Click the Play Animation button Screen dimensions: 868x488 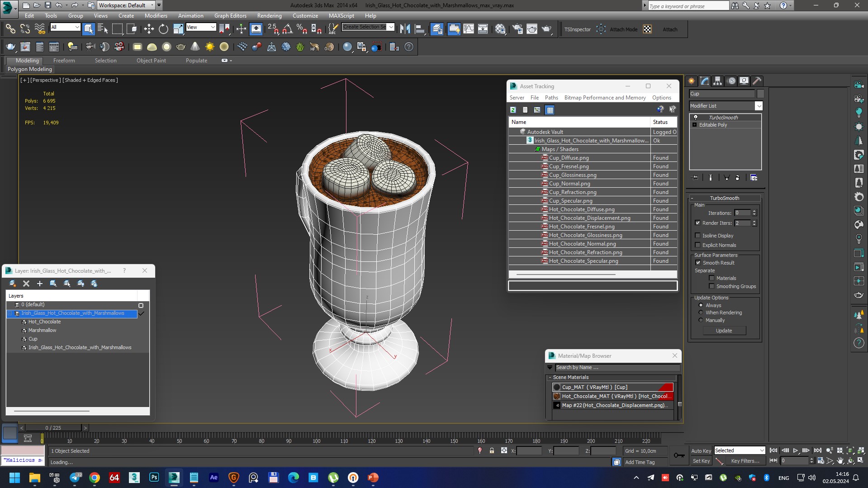(x=796, y=450)
